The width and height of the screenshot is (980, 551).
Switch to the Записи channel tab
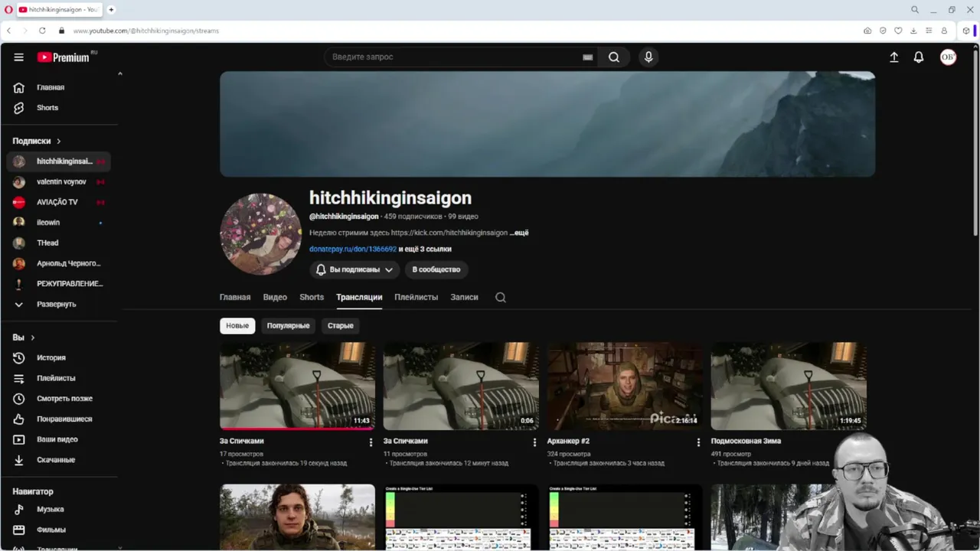pyautogui.click(x=464, y=297)
